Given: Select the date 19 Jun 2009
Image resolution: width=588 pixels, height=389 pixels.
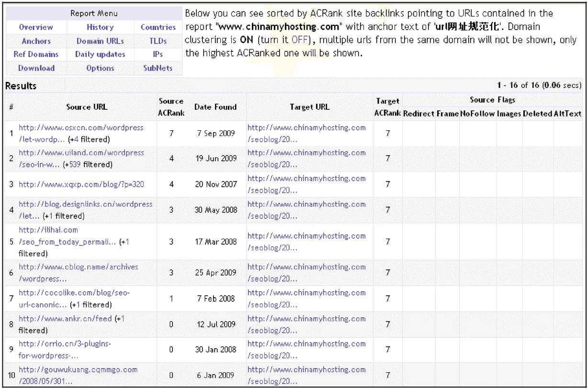Looking at the screenshot, I should pos(215,159).
